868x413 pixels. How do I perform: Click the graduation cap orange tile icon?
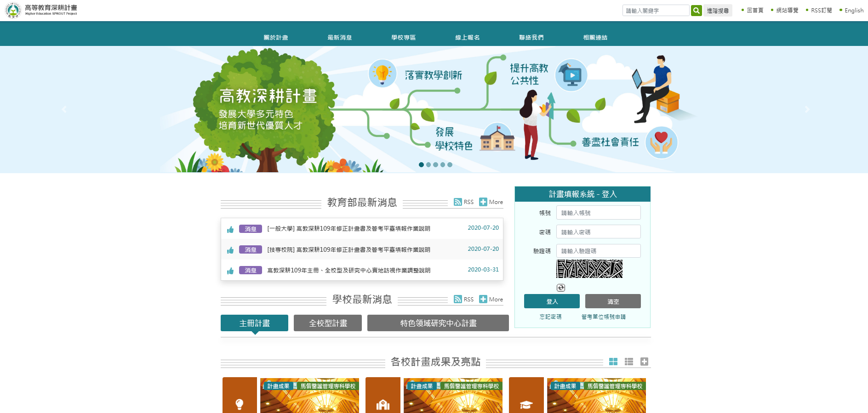pyautogui.click(x=526, y=405)
